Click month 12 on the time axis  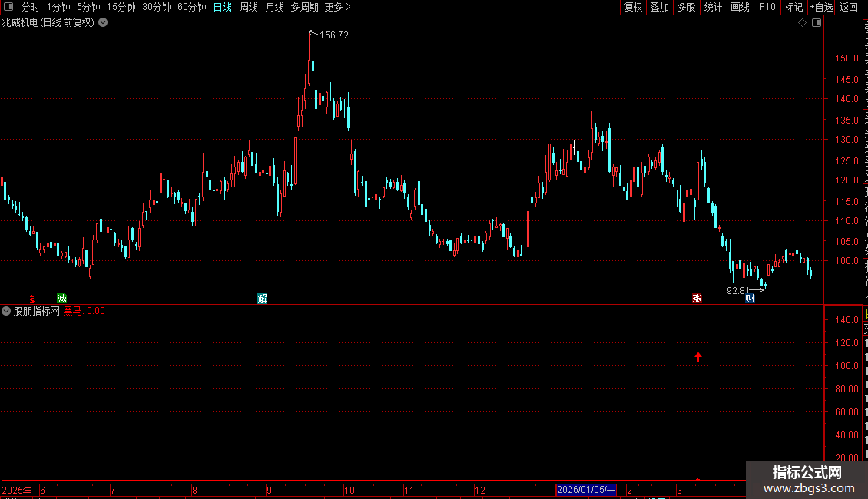480,490
